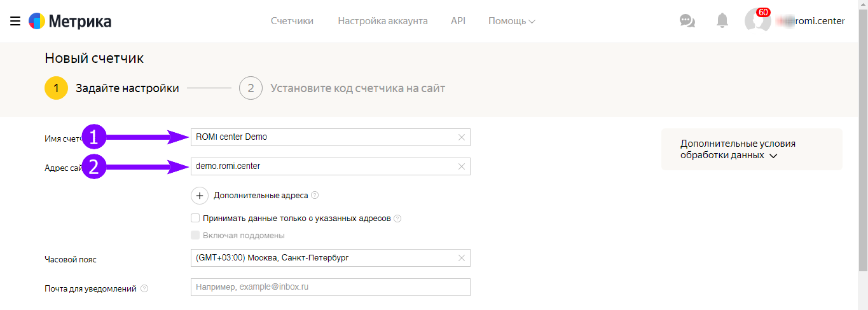Open the hamburger main menu
The height and width of the screenshot is (310, 868).
tap(15, 22)
